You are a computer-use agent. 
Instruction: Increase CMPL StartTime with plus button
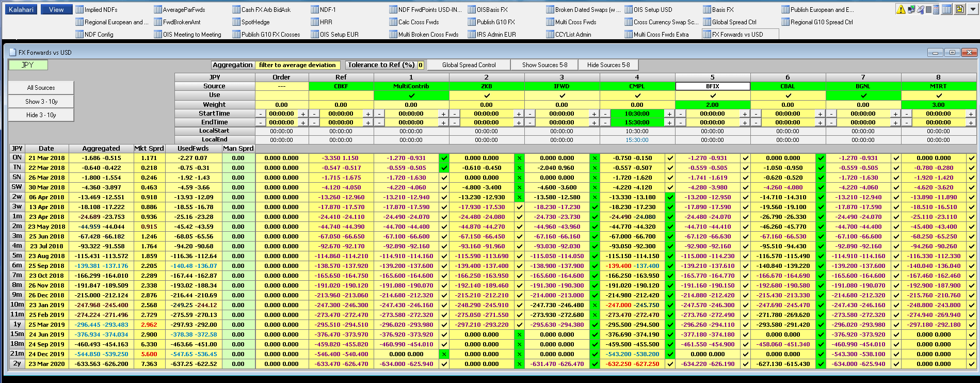[669, 114]
